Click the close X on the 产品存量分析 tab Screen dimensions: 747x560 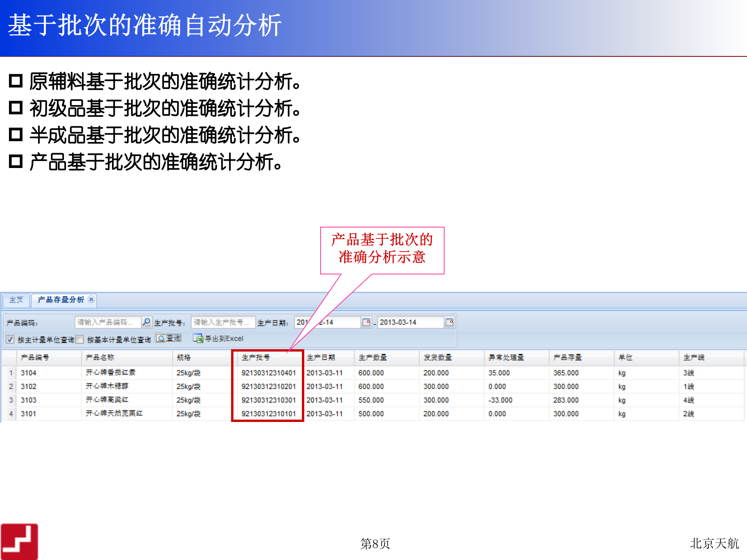(x=91, y=300)
